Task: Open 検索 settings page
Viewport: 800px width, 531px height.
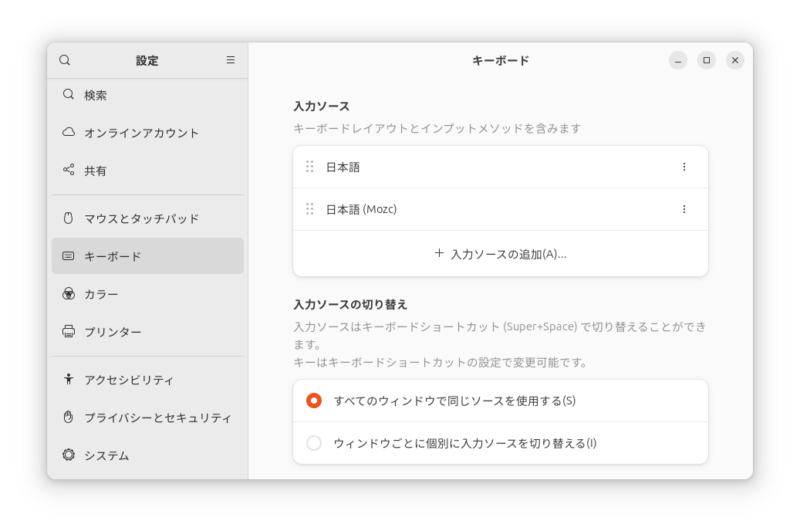Action: tap(147, 95)
